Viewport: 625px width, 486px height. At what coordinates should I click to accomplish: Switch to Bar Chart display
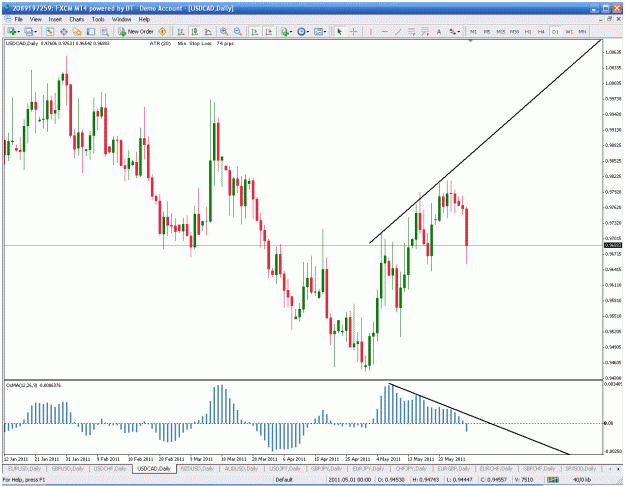(181, 31)
